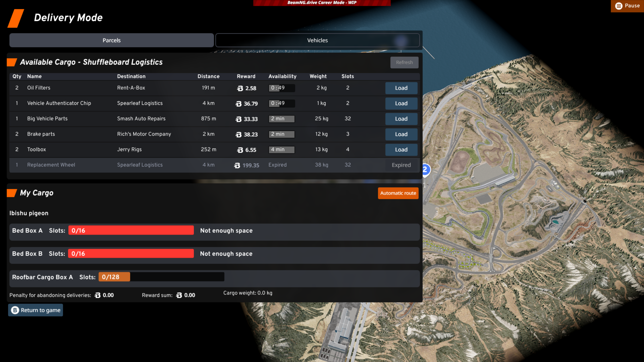Click the BeamBucks icon next to penalty amount

[97, 295]
